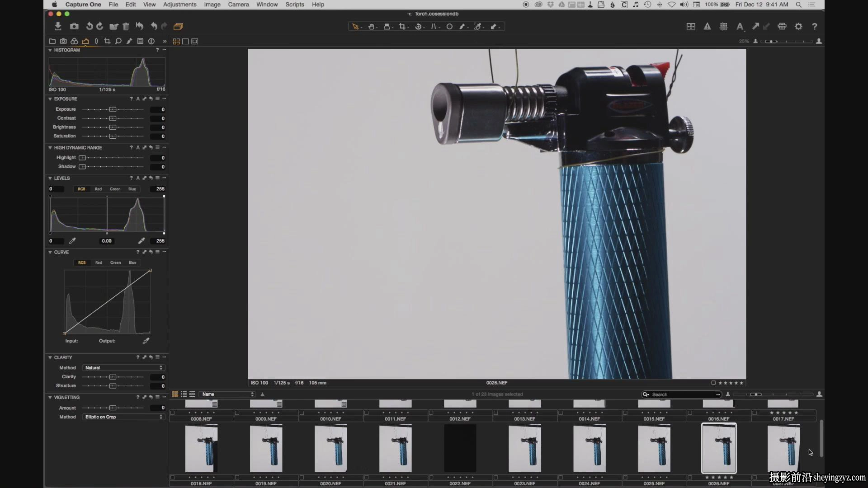Switch browser to list view

184,394
